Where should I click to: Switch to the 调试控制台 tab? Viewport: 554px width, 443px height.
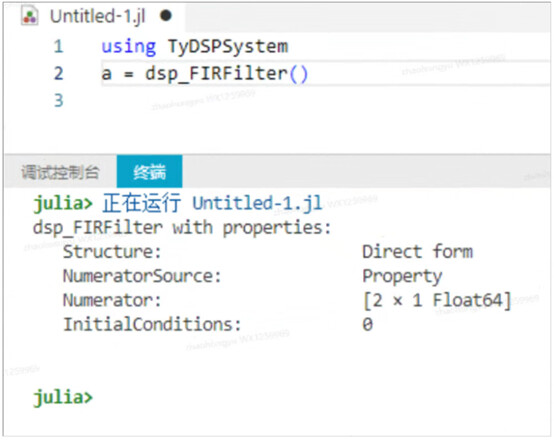click(x=60, y=172)
